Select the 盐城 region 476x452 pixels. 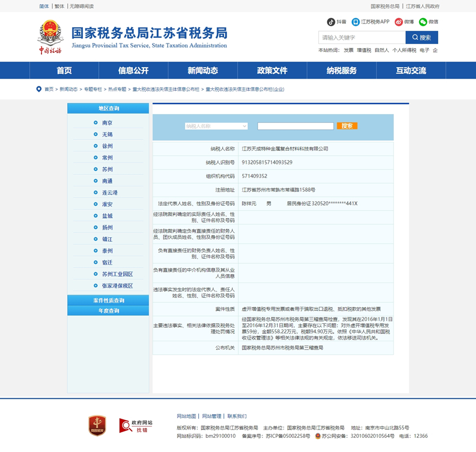[107, 216]
